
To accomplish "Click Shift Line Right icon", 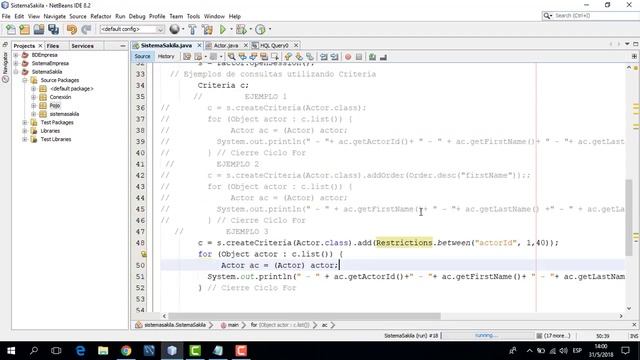I will coord(334,57).
